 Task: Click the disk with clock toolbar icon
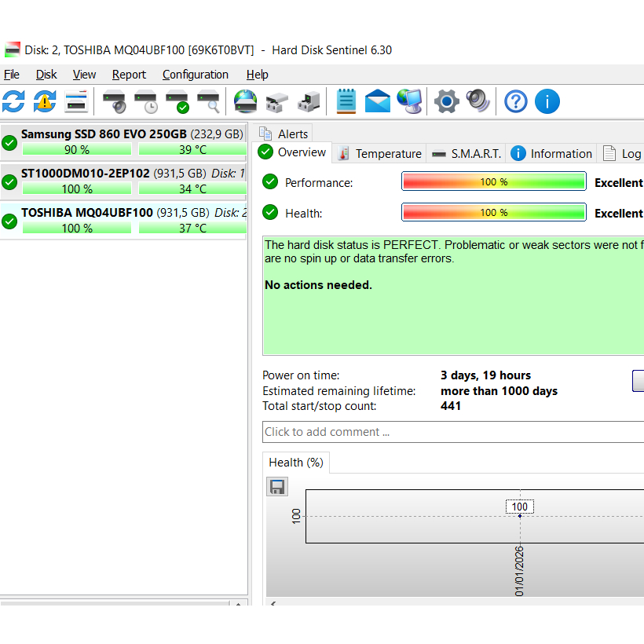pyautogui.click(x=146, y=101)
